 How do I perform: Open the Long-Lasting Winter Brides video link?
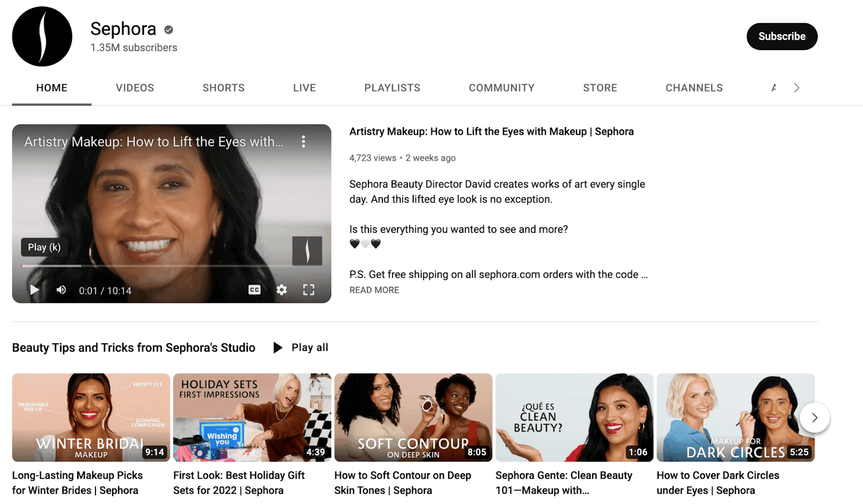(77, 482)
